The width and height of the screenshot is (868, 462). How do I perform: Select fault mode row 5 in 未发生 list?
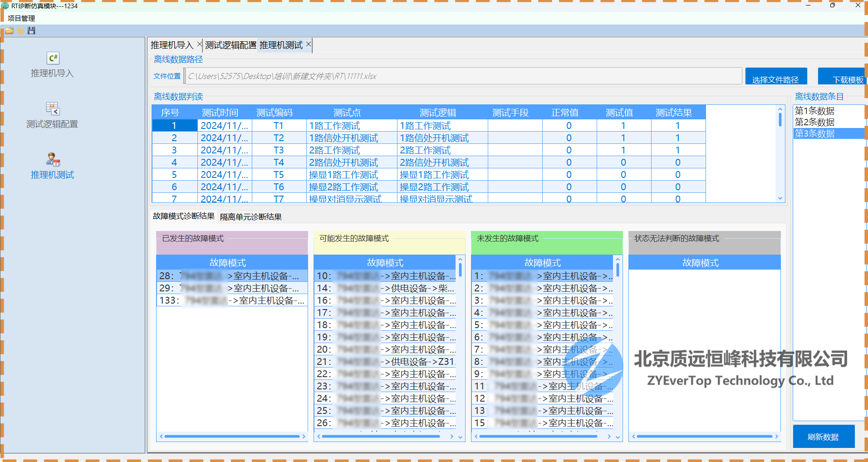coord(543,325)
